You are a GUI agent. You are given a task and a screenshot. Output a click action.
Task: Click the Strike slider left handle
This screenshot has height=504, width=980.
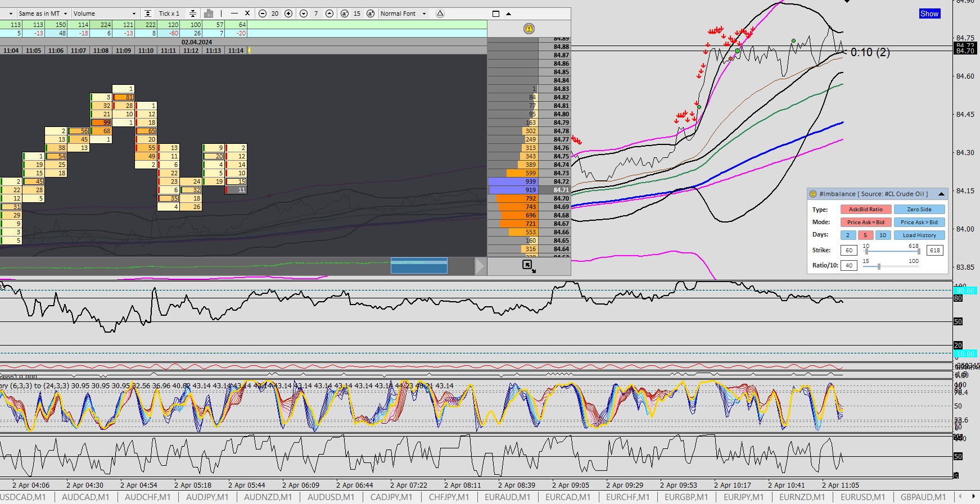(x=866, y=251)
